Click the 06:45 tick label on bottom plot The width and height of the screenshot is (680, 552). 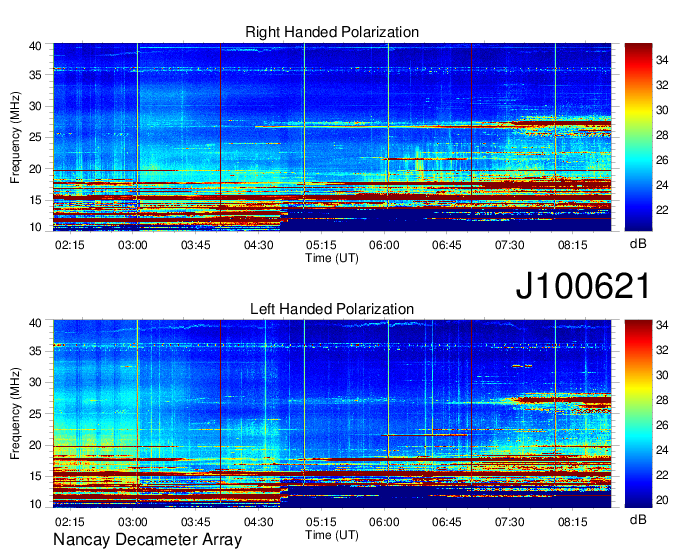pyautogui.click(x=447, y=522)
